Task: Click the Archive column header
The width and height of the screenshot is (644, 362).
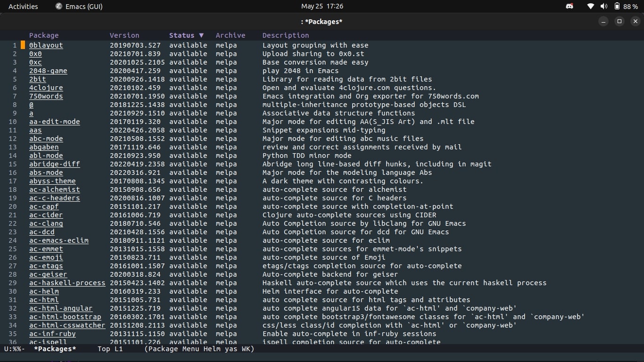Action: coord(231,35)
